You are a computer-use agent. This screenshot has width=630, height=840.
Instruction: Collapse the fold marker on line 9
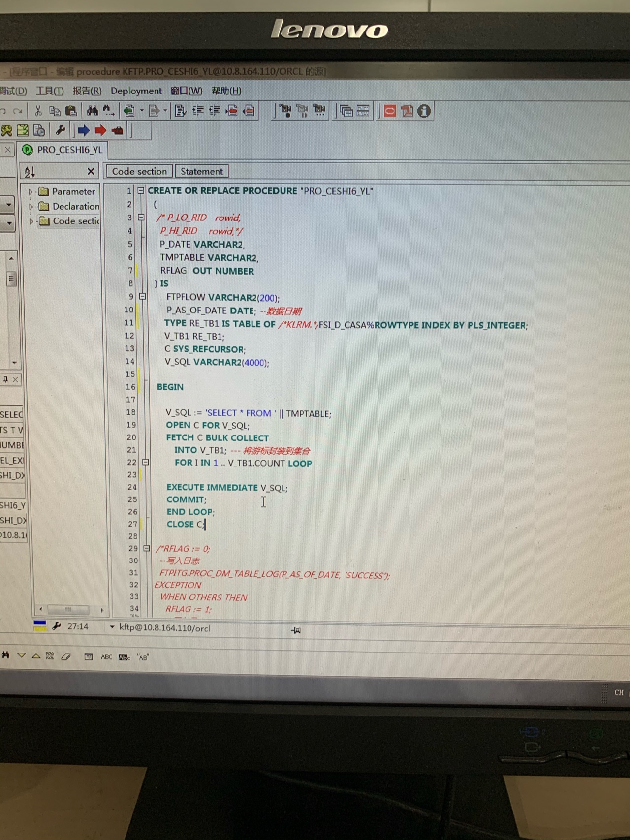coord(143,297)
